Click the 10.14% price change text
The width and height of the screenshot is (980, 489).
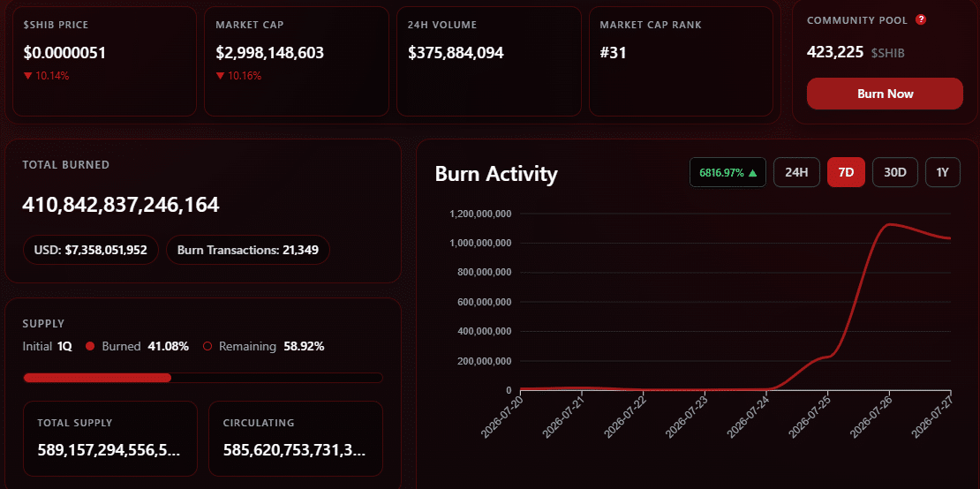coord(52,76)
